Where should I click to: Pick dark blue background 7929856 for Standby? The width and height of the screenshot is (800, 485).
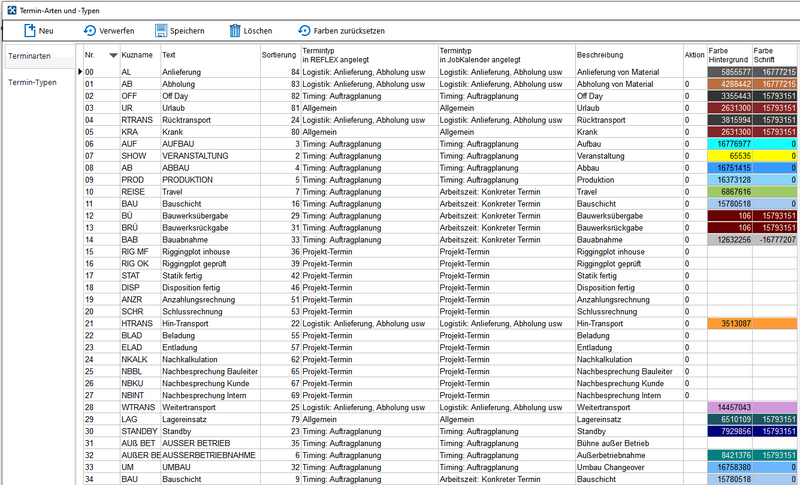pos(730,431)
